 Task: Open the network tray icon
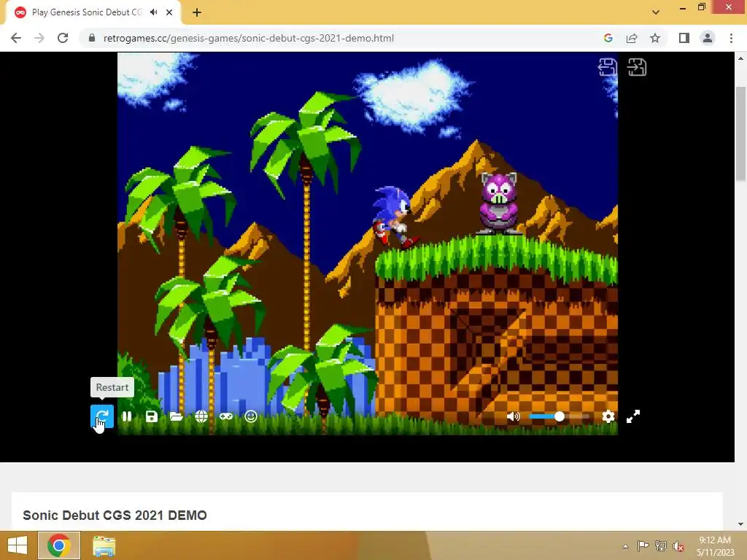pos(661,545)
